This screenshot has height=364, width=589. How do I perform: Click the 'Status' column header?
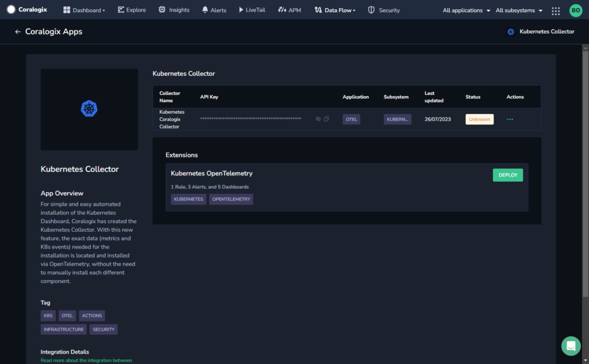(473, 97)
